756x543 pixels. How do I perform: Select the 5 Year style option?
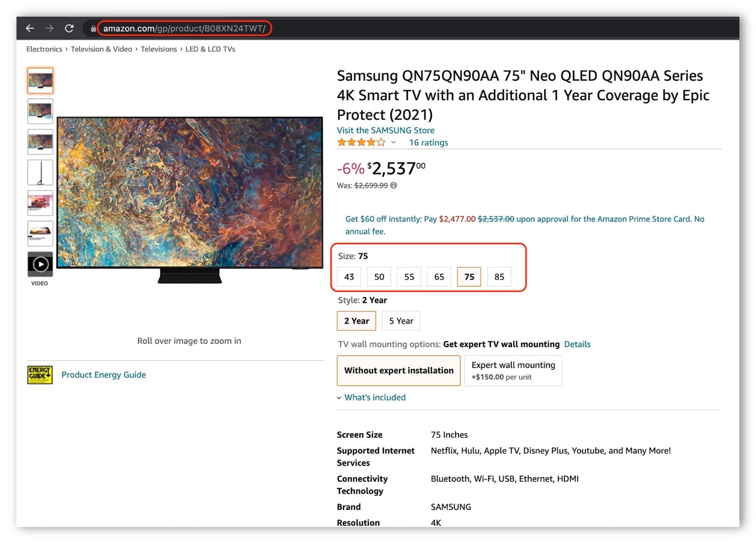click(x=401, y=321)
